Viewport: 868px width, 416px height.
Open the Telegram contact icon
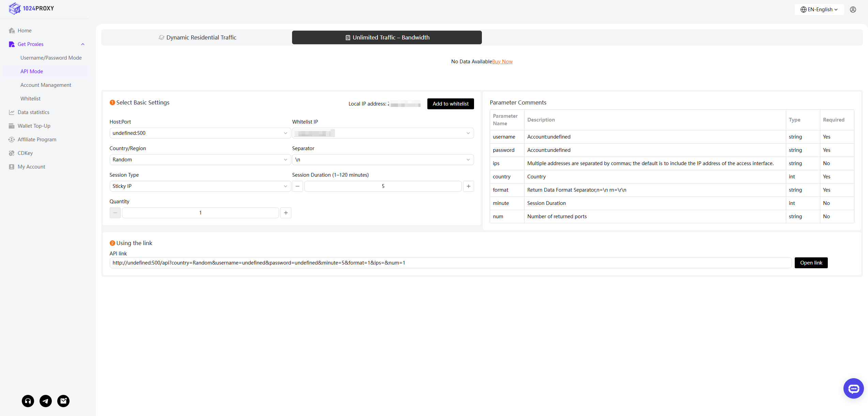tap(46, 401)
